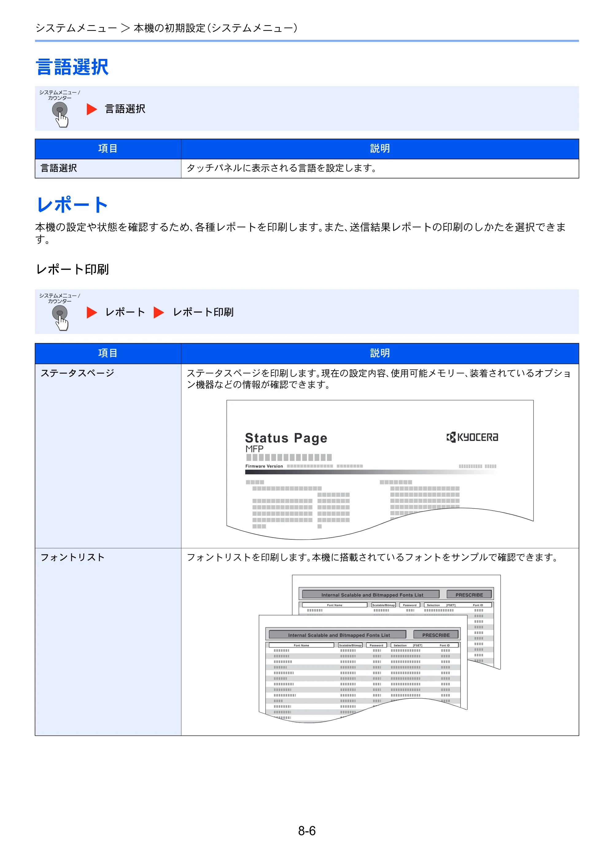
Task: Click the Status Page title in sample
Action: [x=286, y=438]
